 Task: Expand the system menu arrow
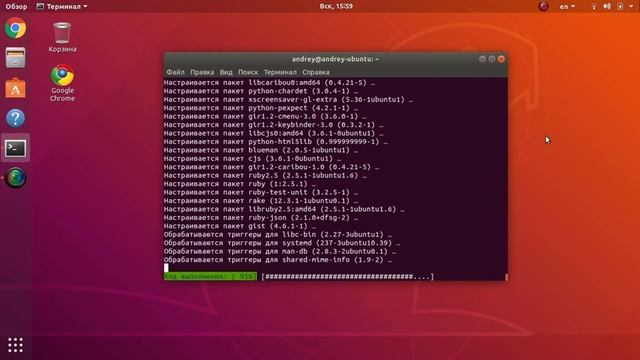pos(631,7)
